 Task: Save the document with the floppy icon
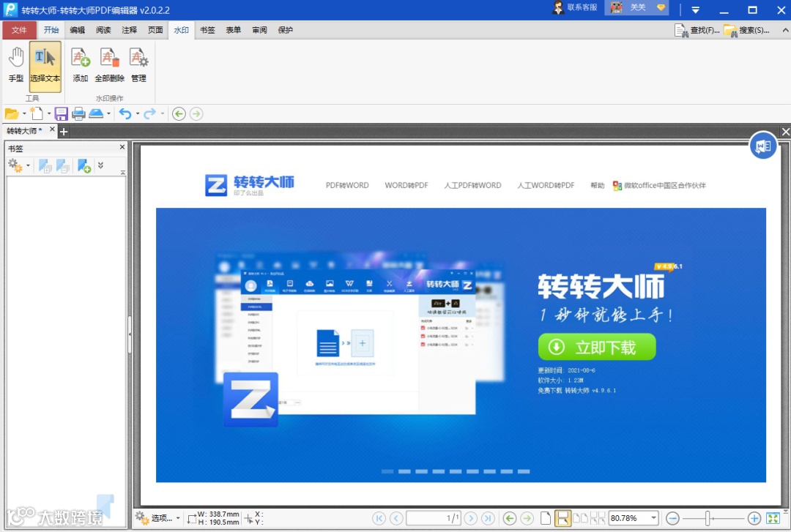[61, 114]
